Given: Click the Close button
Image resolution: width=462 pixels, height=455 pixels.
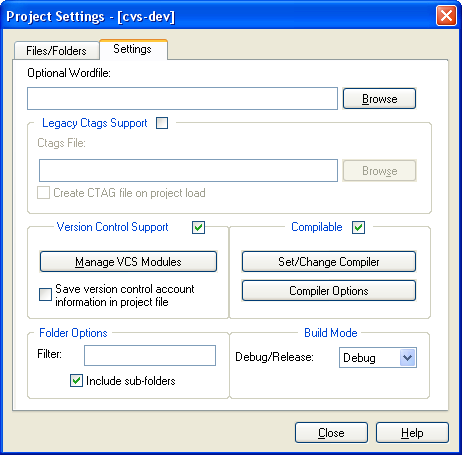Looking at the screenshot, I should pyautogui.click(x=331, y=433).
